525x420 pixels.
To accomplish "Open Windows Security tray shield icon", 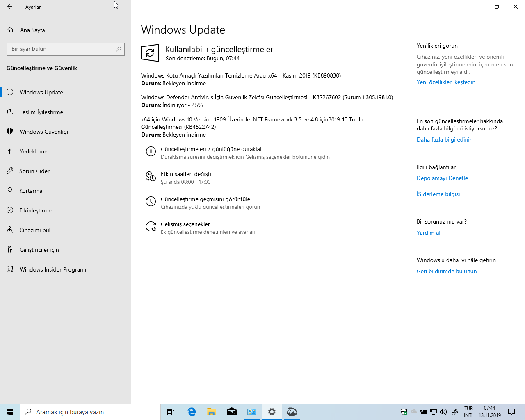I will pyautogui.click(x=404, y=412).
